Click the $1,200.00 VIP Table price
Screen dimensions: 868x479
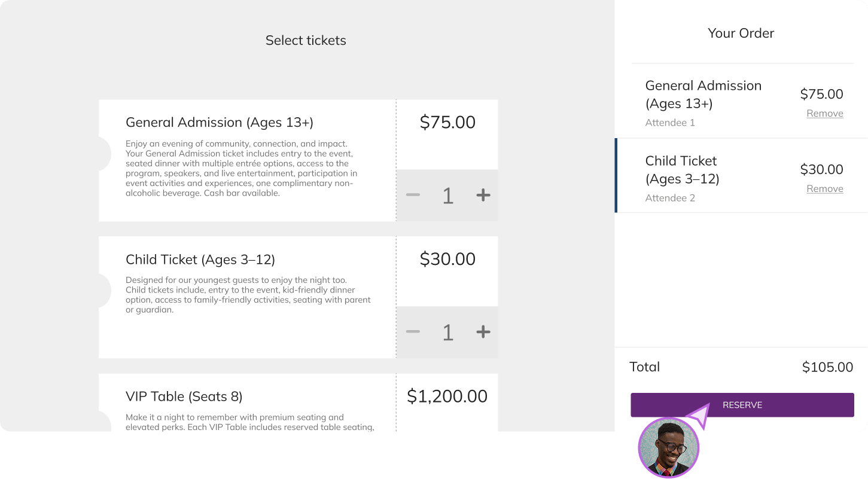point(447,396)
